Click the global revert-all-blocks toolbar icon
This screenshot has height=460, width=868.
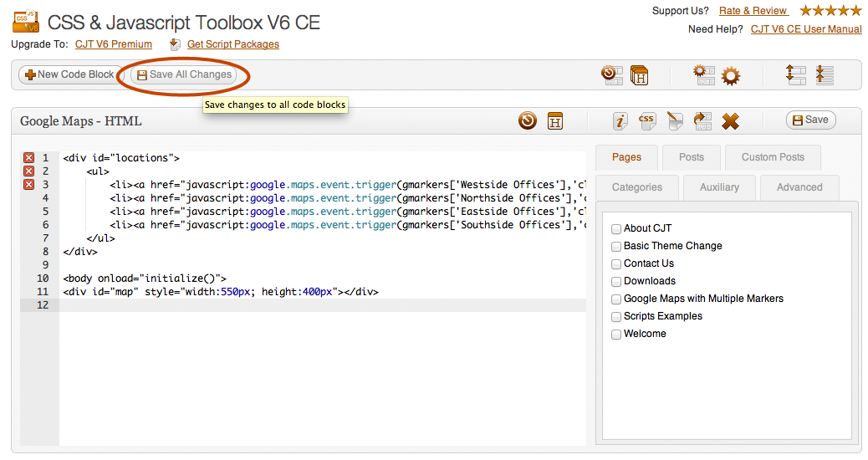[x=612, y=75]
